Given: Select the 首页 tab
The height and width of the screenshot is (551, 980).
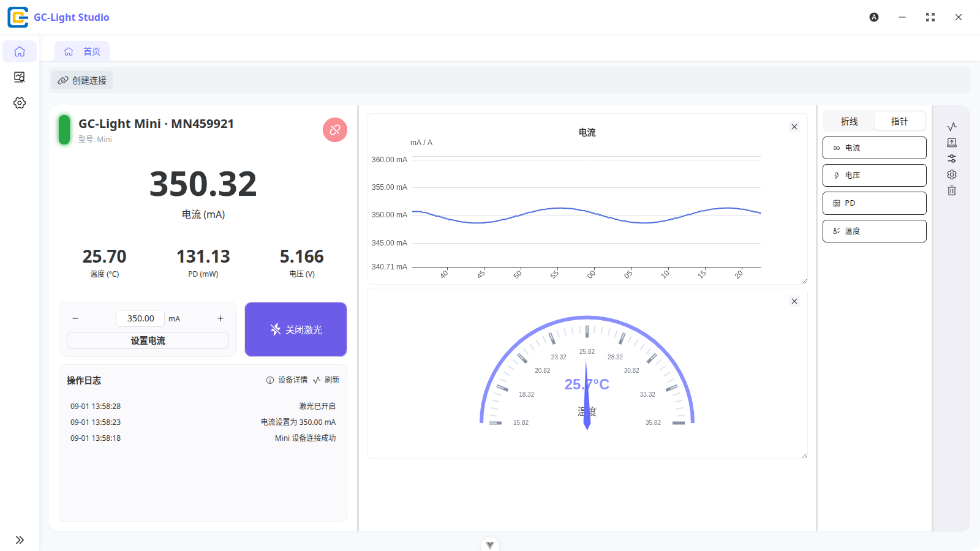Looking at the screenshot, I should 82,51.
